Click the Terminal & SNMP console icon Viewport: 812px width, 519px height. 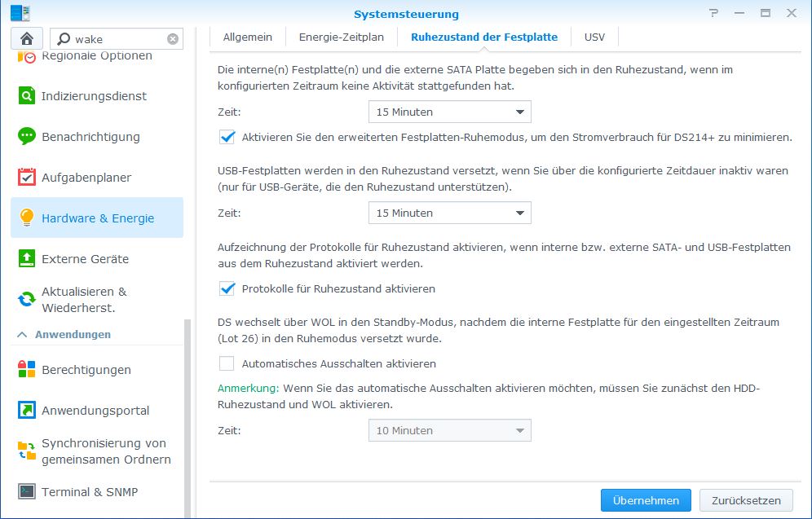pyautogui.click(x=26, y=491)
